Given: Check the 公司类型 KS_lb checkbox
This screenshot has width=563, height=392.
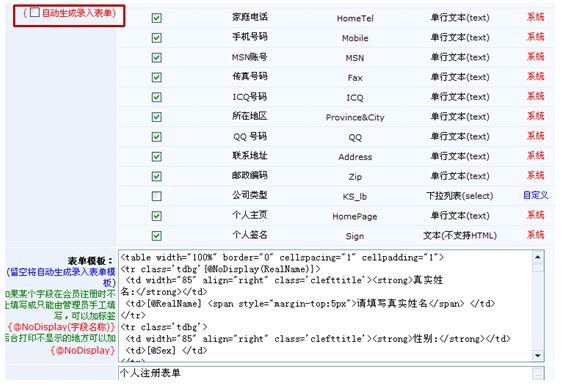Looking at the screenshot, I should pos(157,196).
